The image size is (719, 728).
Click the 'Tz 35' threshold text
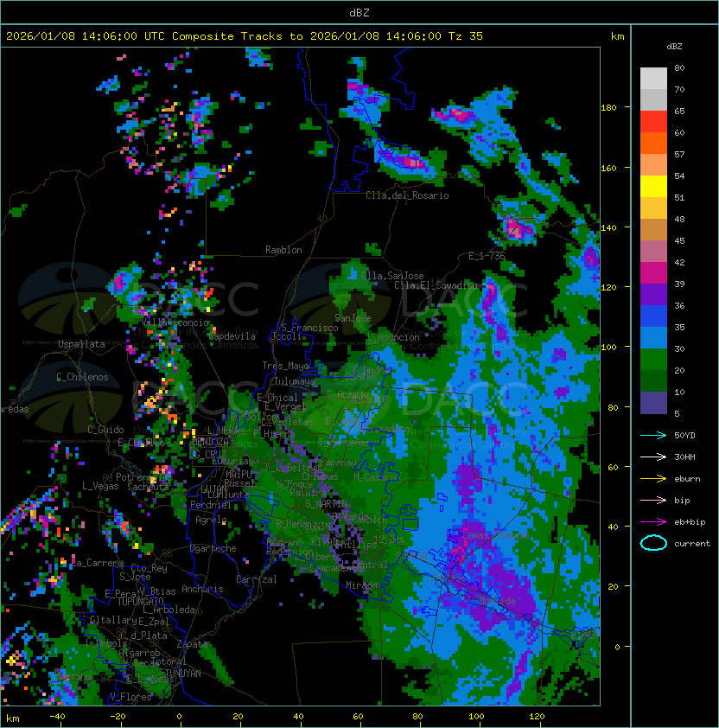pos(466,36)
